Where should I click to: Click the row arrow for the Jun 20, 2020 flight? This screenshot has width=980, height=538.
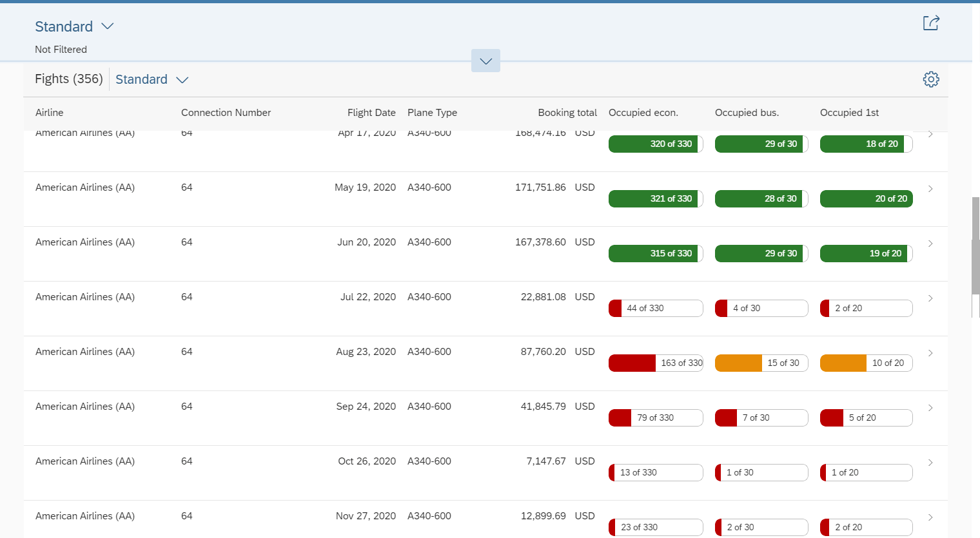[x=930, y=243]
